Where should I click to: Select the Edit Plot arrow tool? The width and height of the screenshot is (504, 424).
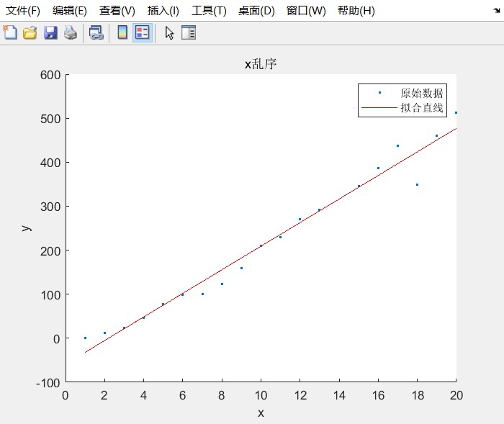coord(169,33)
